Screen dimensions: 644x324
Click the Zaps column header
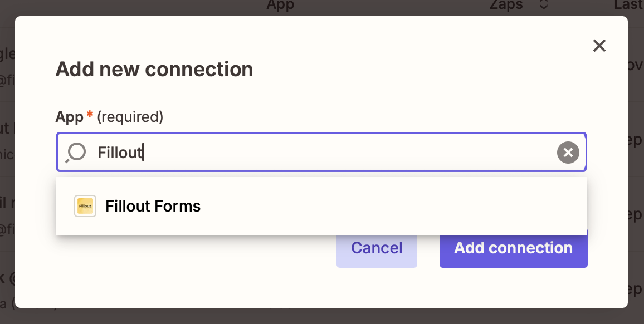pos(508,6)
